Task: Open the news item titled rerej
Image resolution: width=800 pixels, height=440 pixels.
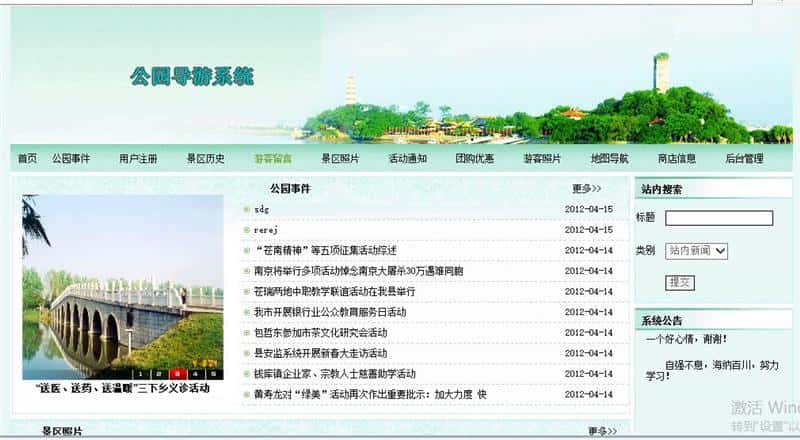Action: click(x=266, y=230)
